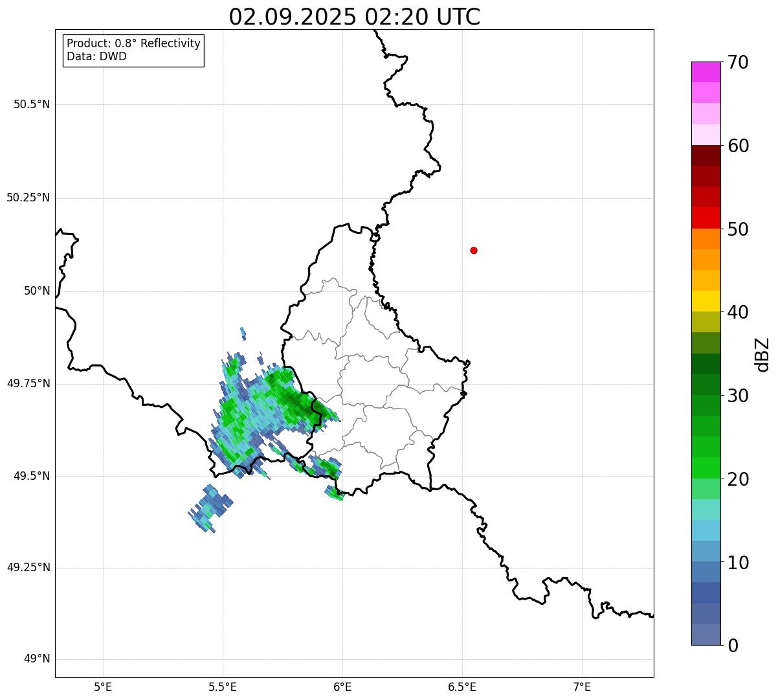
Task: Pick the orange swatch just below 50 dBZ
Action: point(706,239)
